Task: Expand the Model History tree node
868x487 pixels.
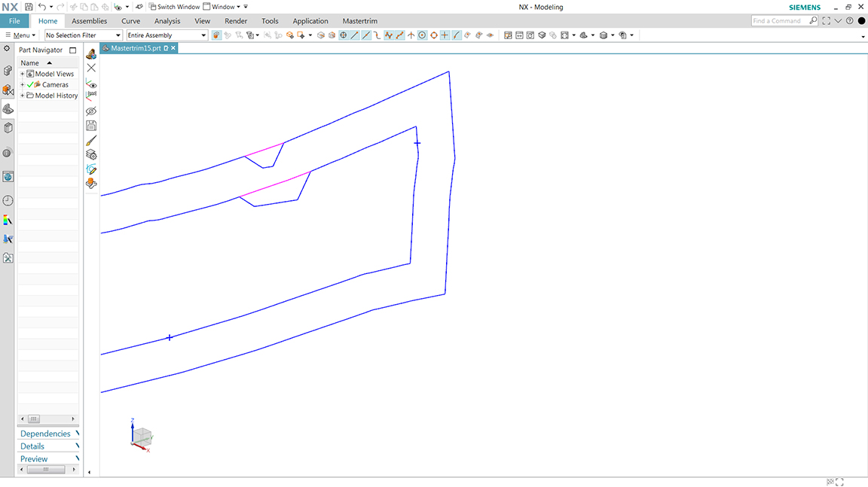Action: pos(23,96)
